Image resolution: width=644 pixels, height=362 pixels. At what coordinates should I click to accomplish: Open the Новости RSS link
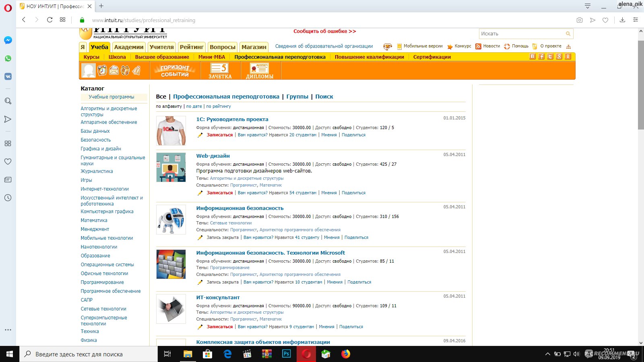(491, 46)
